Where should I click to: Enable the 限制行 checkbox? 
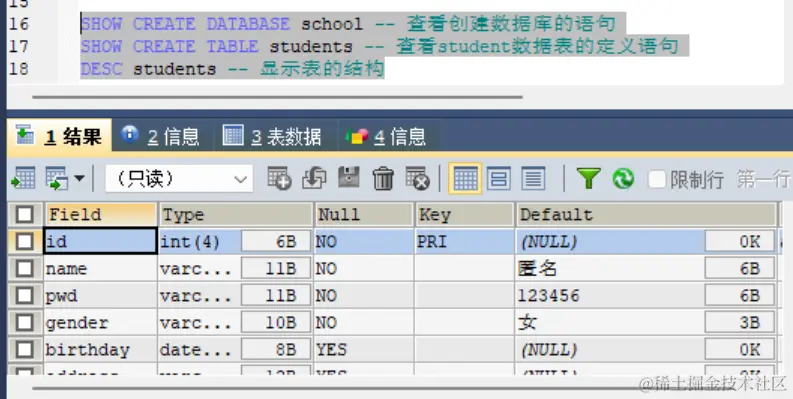coord(656,179)
